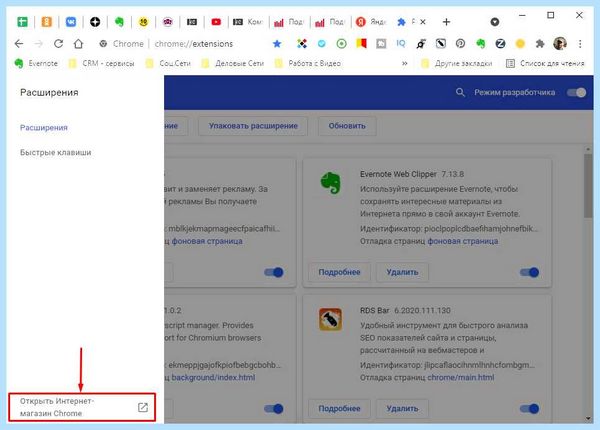
Task: Click Подробнее for Evernote Web Clipper
Action: pyautogui.click(x=339, y=272)
